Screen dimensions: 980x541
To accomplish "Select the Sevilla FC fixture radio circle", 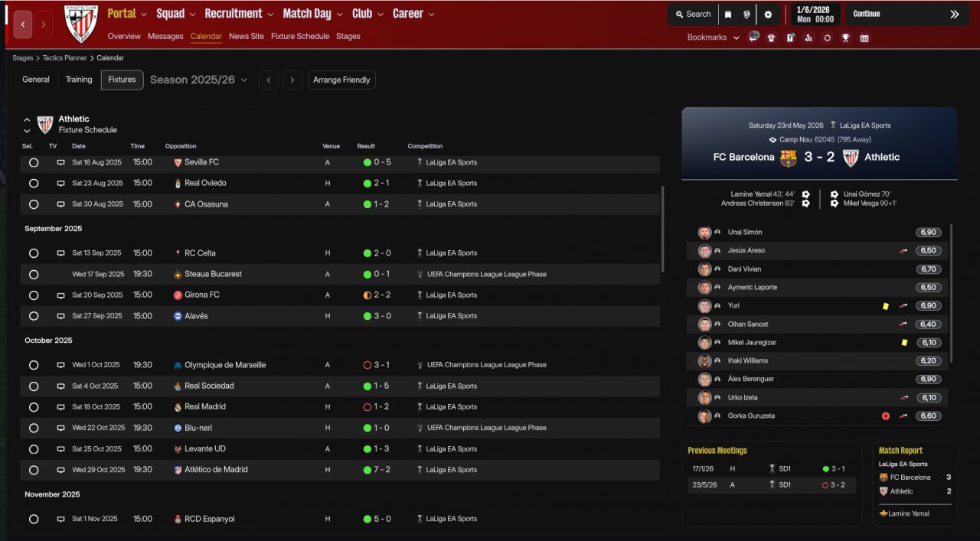I will [x=34, y=162].
